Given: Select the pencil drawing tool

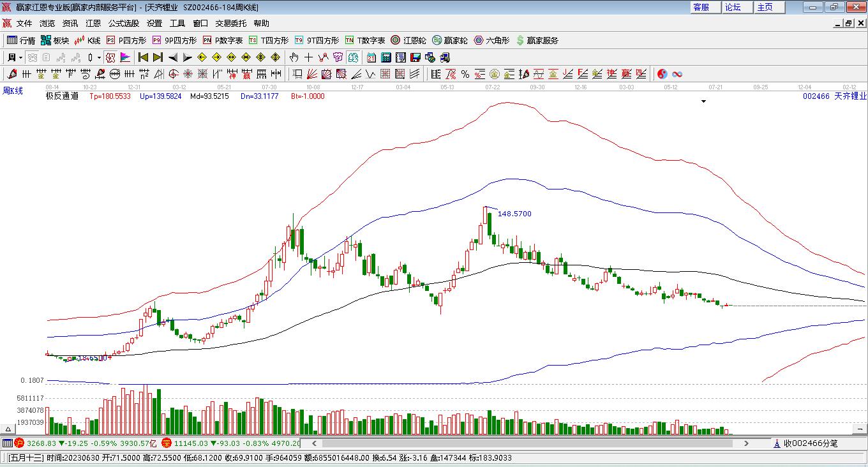Looking at the screenshot, I should tap(12, 74).
